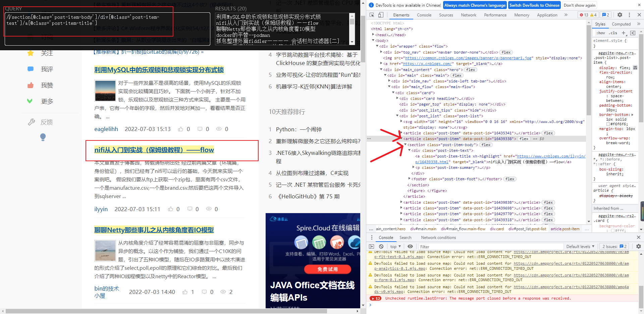Open the Application panel tab
This screenshot has height=314, width=644.
(x=547, y=15)
